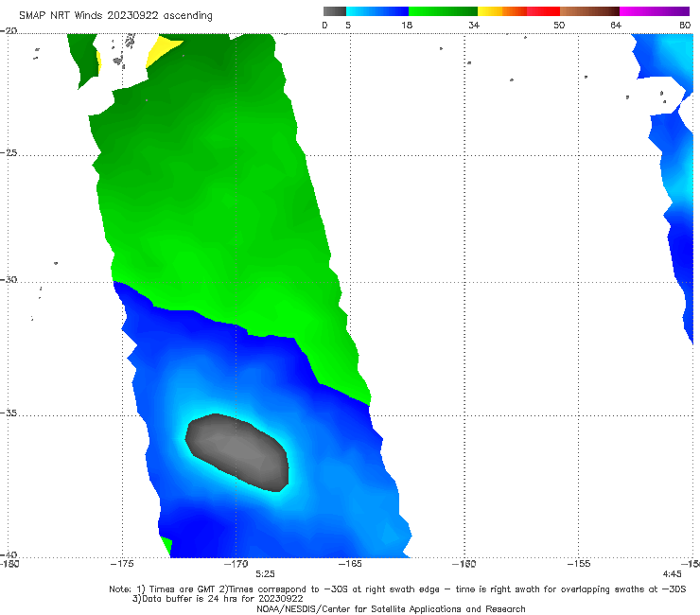Click the color bar label '34'
This screenshot has width=700, height=615.
474,25
